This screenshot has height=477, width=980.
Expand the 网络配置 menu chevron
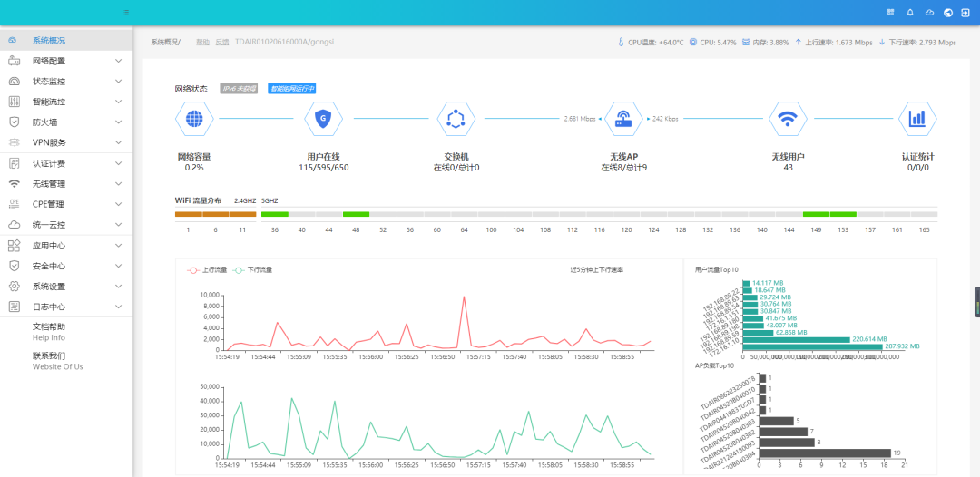(119, 61)
